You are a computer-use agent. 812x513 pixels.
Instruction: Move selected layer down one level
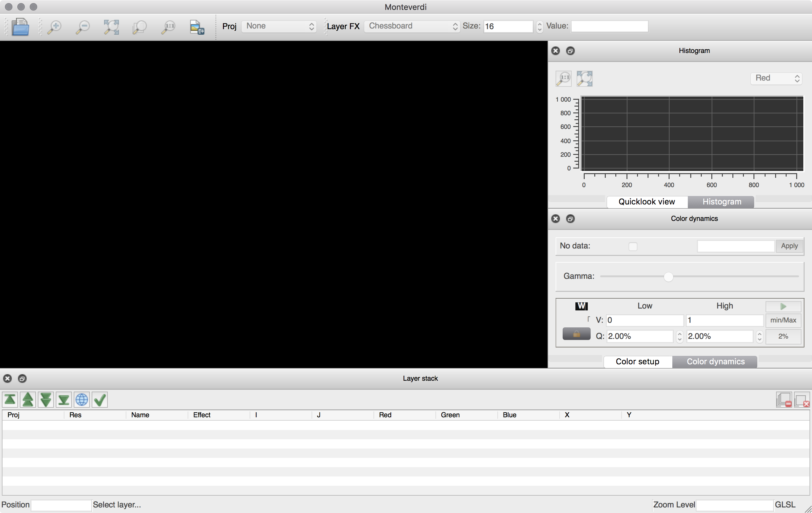46,400
